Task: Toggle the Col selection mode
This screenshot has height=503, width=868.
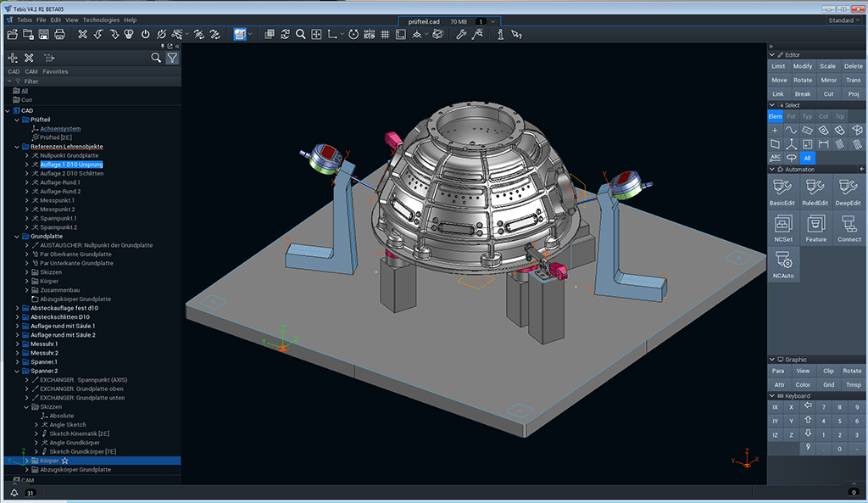Action: click(x=824, y=116)
